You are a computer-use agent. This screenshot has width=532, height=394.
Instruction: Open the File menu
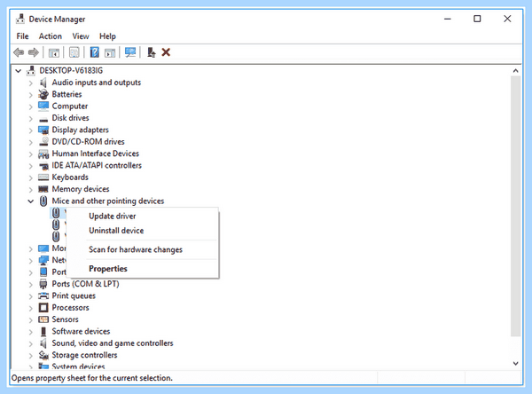tap(22, 36)
